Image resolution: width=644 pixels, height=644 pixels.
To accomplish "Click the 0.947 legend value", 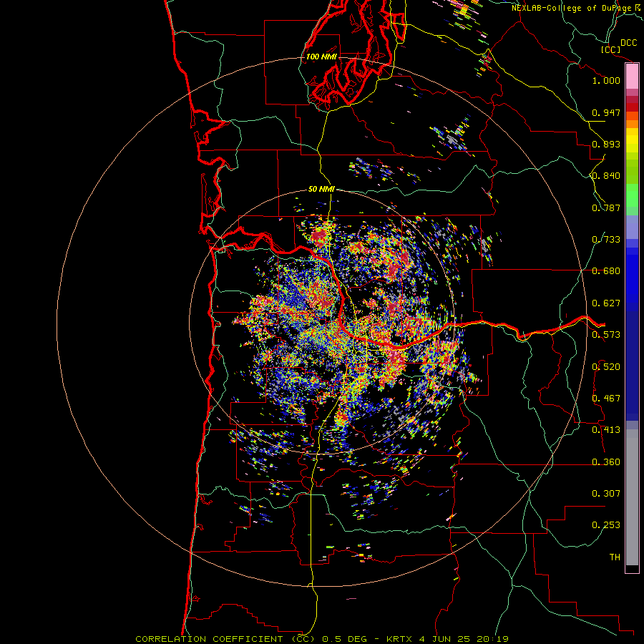I will coord(606,112).
